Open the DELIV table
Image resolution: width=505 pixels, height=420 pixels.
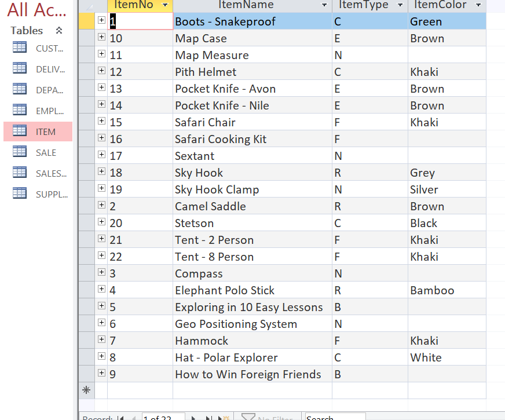[46, 69]
